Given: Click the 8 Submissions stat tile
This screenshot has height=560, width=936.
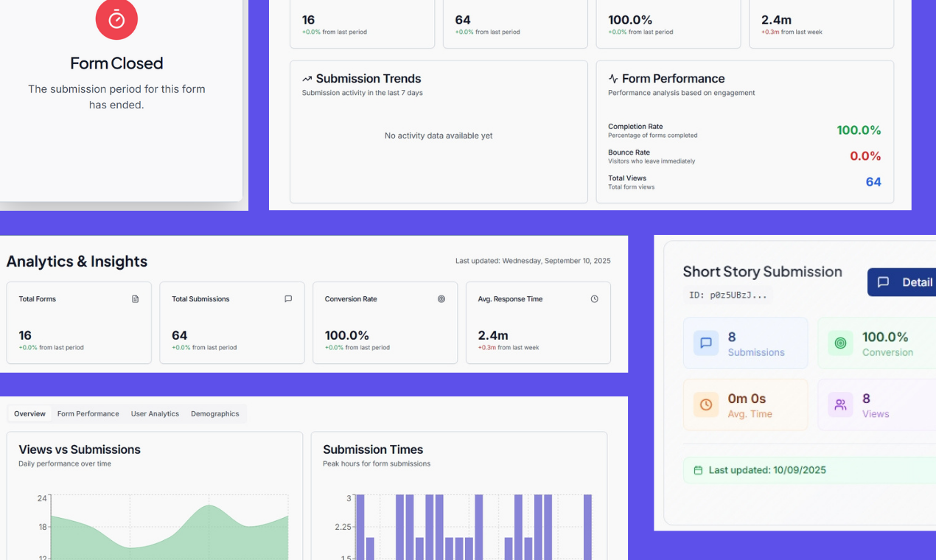Looking at the screenshot, I should point(745,343).
